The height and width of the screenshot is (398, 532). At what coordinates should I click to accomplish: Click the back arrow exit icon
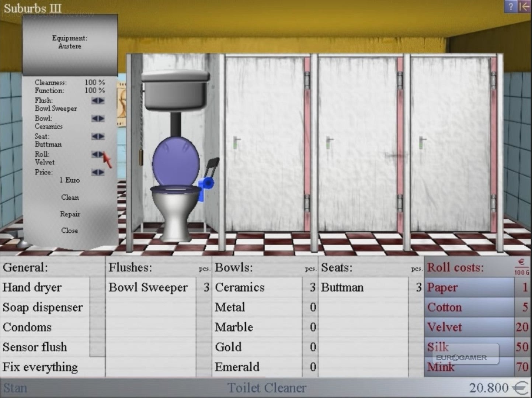tap(524, 6)
